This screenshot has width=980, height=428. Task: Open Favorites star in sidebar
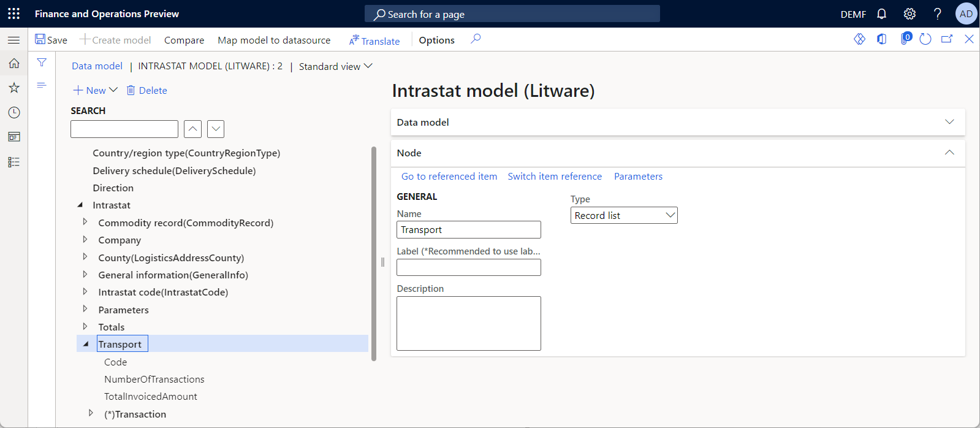pos(13,88)
